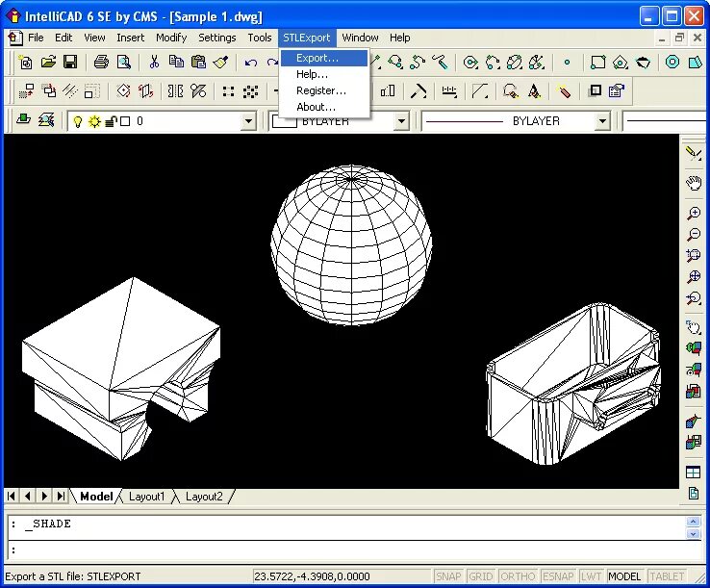Click the Zoom Window icon
Screen dimensions: 710x588
(694, 255)
